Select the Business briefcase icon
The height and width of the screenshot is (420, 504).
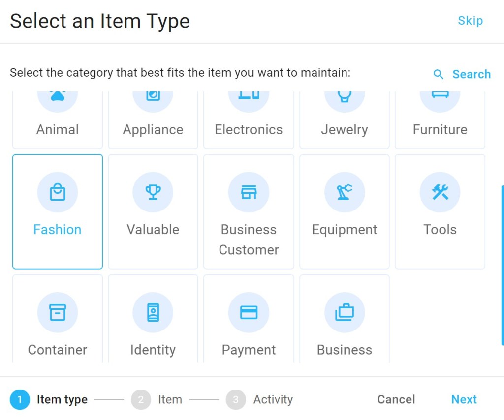point(345,312)
